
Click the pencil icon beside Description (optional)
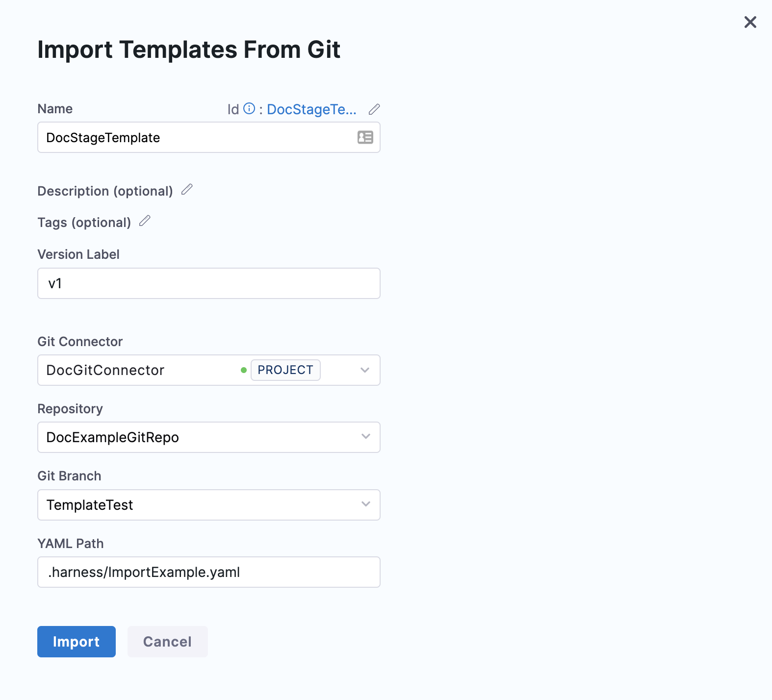coord(187,190)
